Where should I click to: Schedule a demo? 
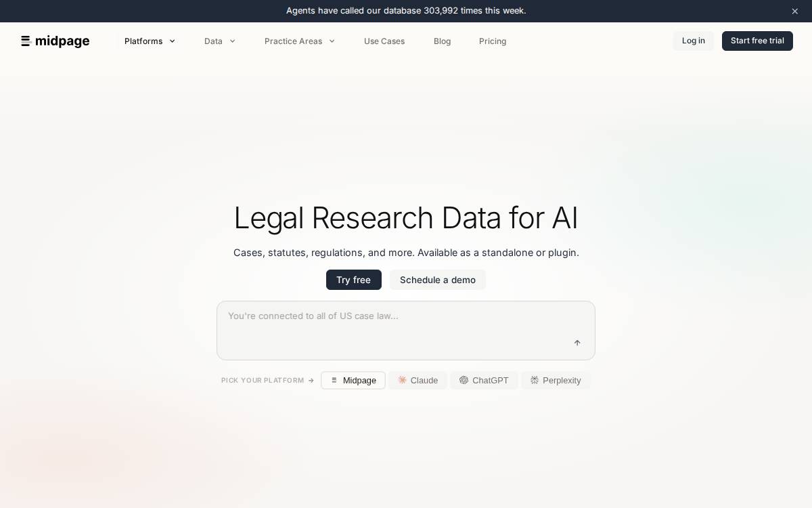tap(438, 280)
